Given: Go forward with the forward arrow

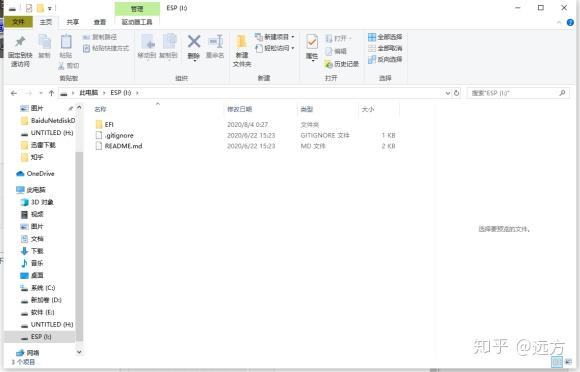Looking at the screenshot, I should [x=29, y=93].
